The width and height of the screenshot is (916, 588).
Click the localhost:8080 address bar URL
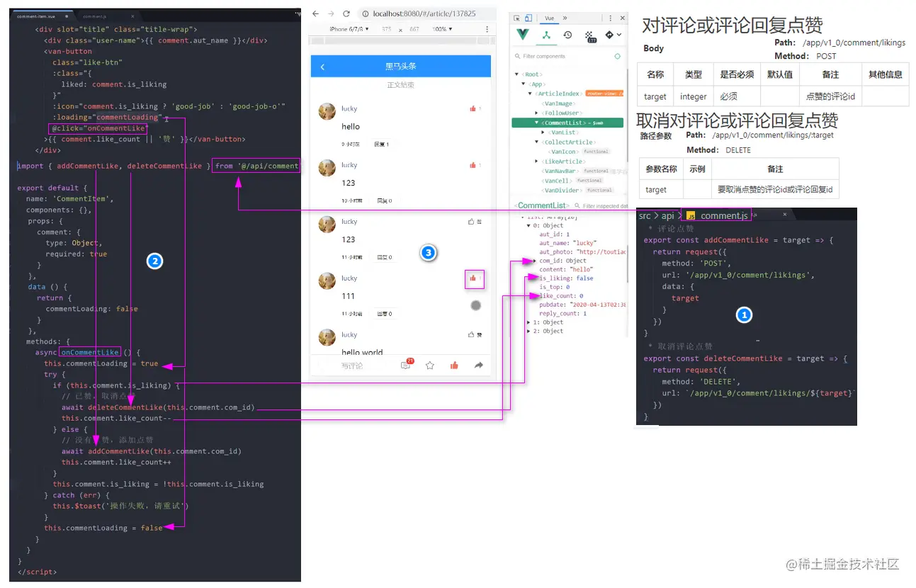coord(423,13)
